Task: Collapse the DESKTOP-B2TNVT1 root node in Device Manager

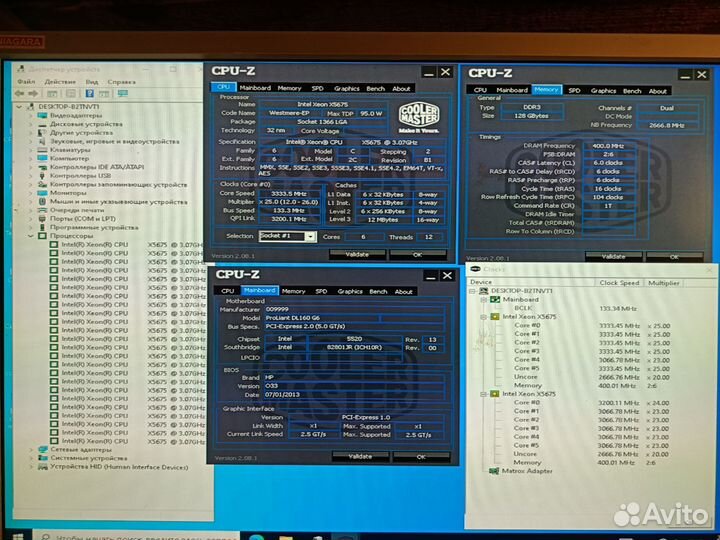Action: point(19,107)
